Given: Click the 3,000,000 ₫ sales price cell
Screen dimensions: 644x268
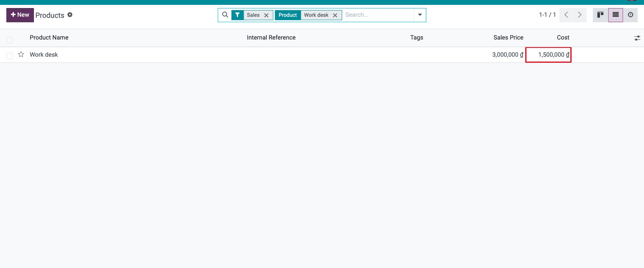Looking at the screenshot, I should pos(508,55).
